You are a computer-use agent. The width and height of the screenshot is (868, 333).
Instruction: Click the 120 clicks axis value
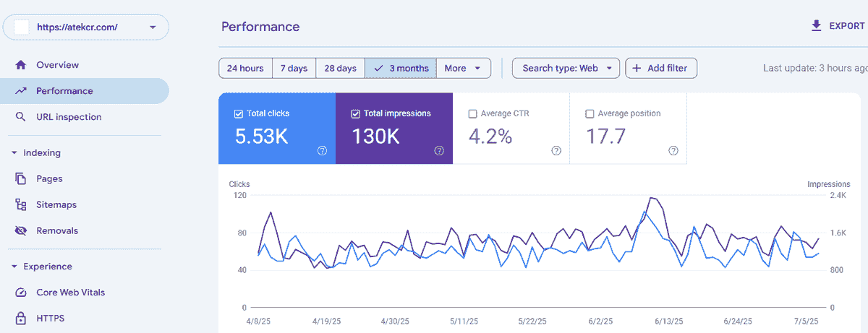click(239, 196)
